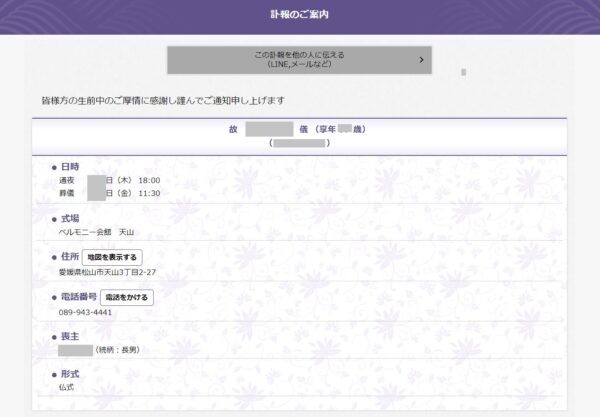
Task: Click the phone number 089-943-4441
Action: pyautogui.click(x=85, y=312)
